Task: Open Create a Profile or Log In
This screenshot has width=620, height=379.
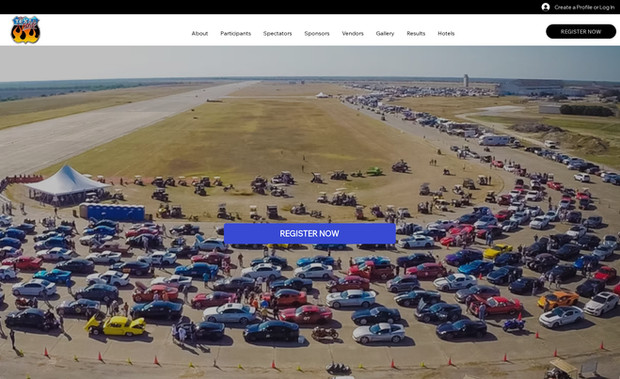Action: pos(584,7)
